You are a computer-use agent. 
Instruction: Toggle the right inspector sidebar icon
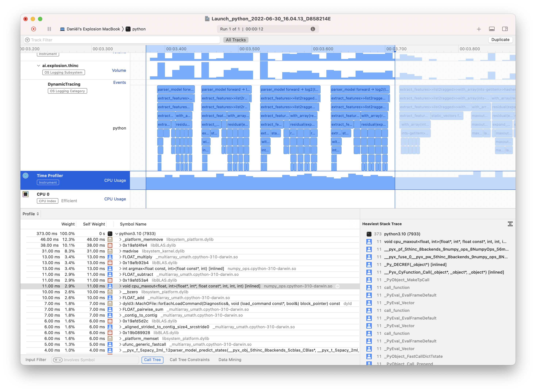(505, 29)
